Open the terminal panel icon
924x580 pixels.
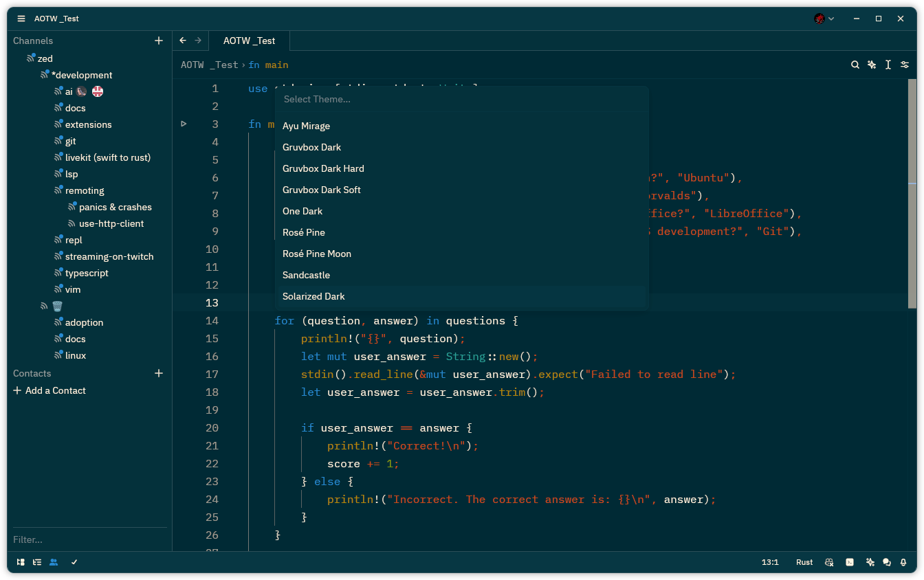click(850, 562)
